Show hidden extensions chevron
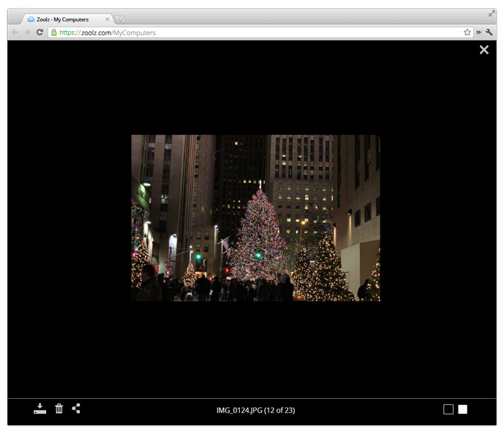 478,32
